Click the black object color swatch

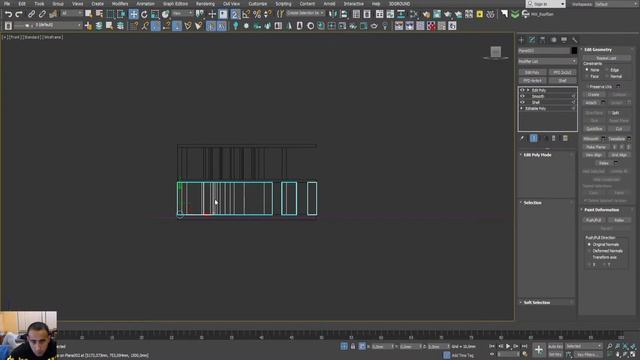pyautogui.click(x=574, y=51)
